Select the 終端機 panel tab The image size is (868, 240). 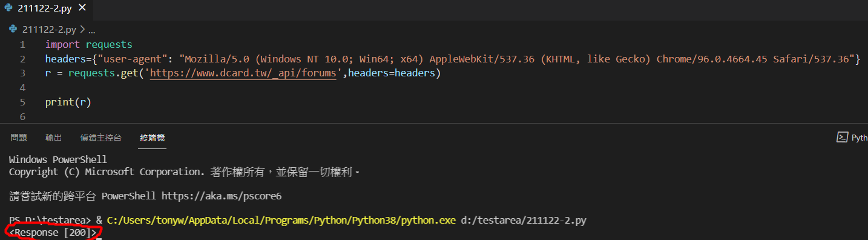coord(153,138)
